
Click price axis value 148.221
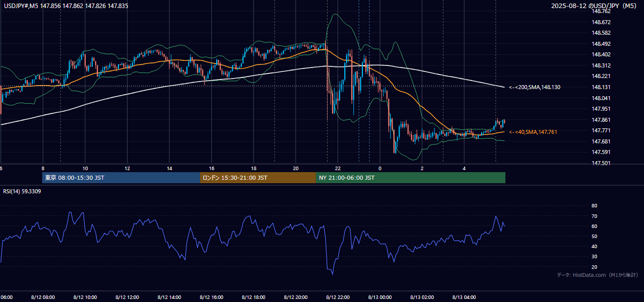point(601,76)
